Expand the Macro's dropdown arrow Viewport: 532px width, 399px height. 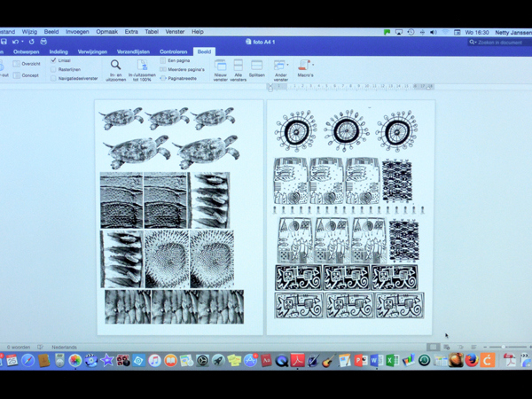[x=312, y=65]
